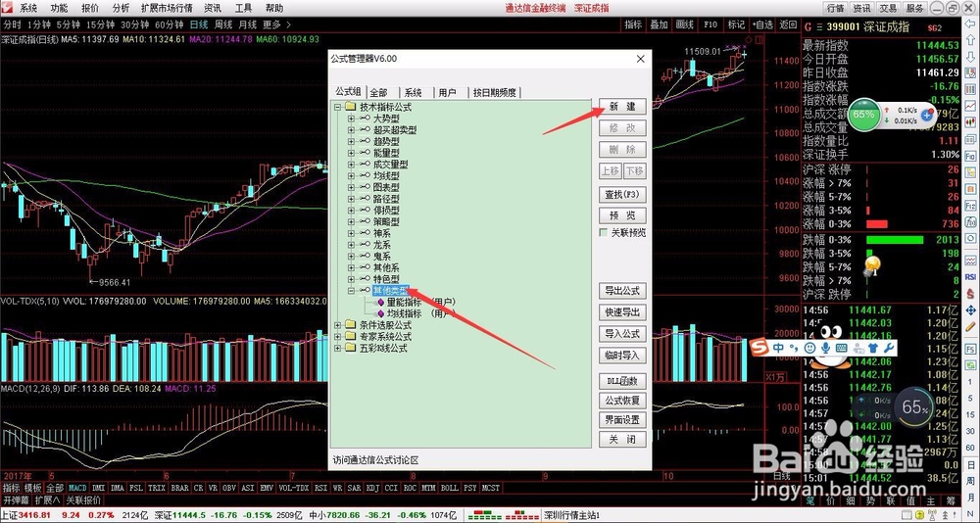Viewport: 980px width, 523px height.
Task: Open the 功能 menu
Action: 60,8
